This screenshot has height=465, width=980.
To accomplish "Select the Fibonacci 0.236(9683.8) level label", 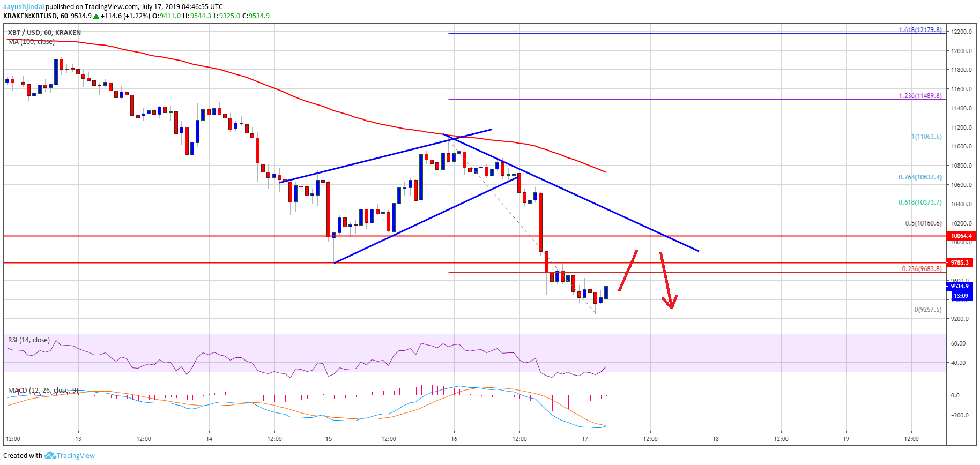I will click(x=922, y=269).
